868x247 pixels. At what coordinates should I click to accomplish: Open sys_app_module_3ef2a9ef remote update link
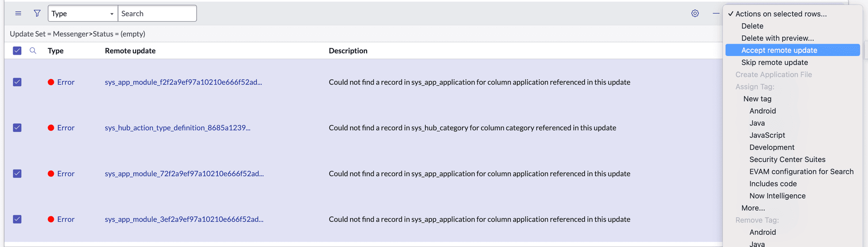click(184, 219)
